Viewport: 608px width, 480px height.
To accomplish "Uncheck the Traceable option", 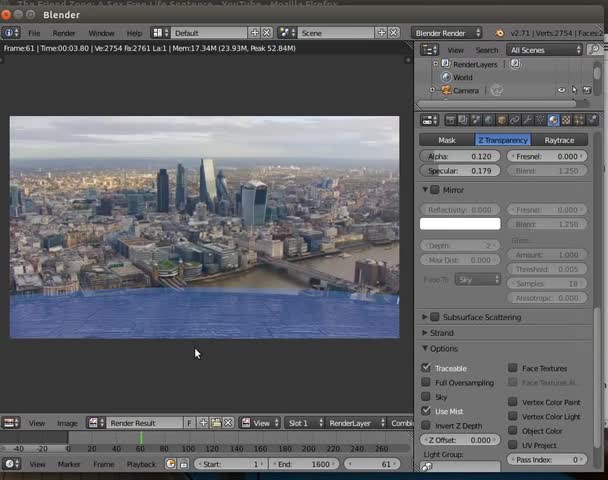I will point(426,368).
